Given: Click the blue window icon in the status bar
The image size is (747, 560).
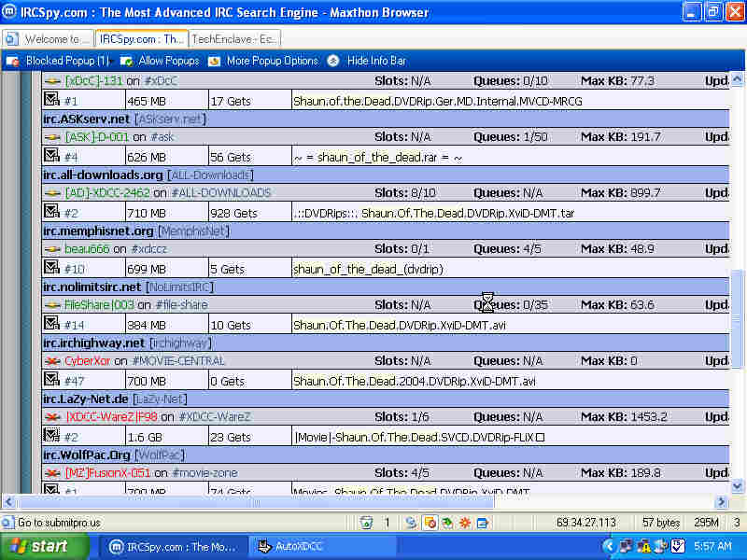Looking at the screenshot, I should pyautogui.click(x=483, y=523).
